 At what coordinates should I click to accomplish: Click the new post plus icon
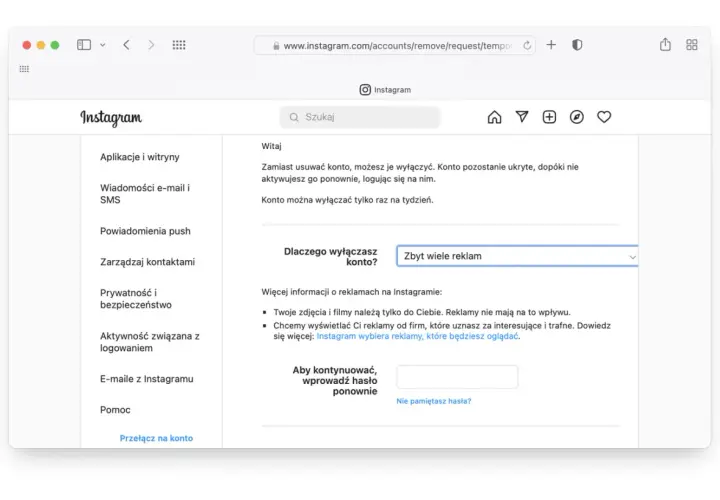point(549,117)
